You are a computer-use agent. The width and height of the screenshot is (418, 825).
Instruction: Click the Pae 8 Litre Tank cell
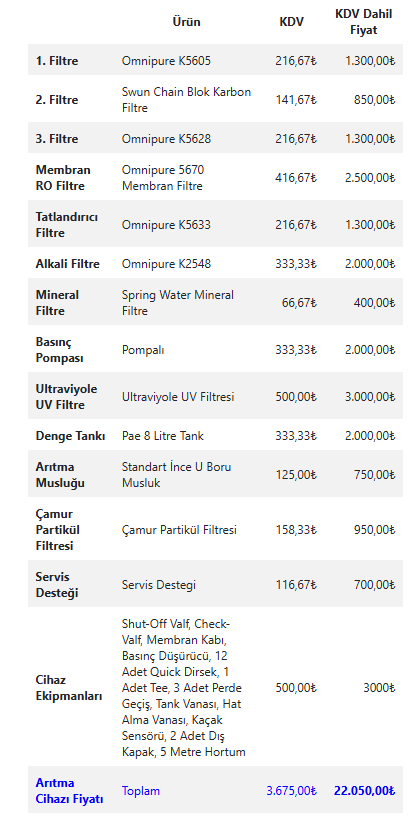pyautogui.click(x=163, y=436)
